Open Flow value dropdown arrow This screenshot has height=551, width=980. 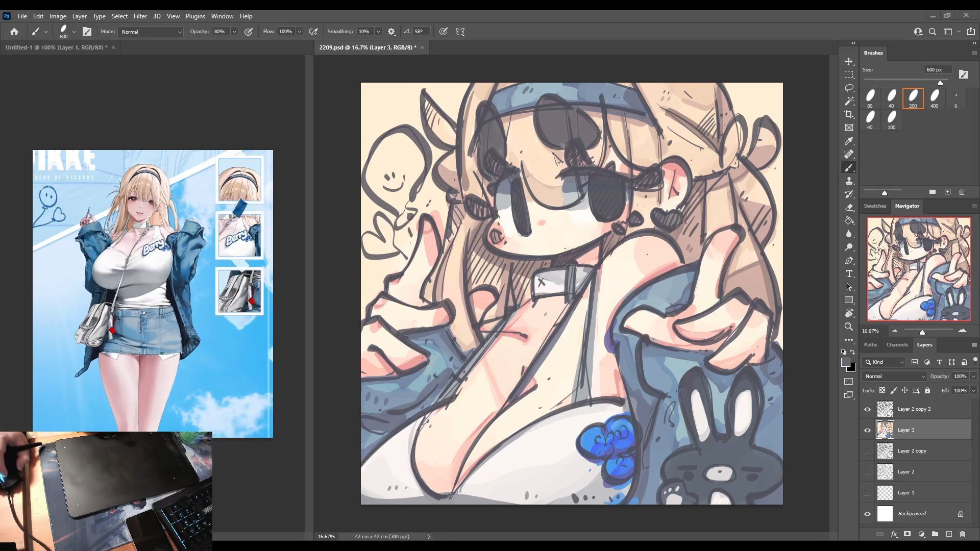coord(299,32)
